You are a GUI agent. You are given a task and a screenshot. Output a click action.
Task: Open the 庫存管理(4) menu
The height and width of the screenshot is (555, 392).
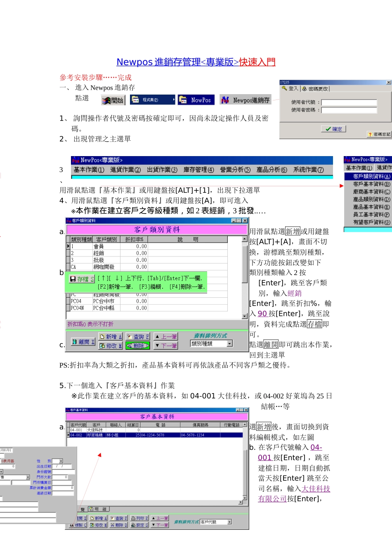click(x=199, y=170)
